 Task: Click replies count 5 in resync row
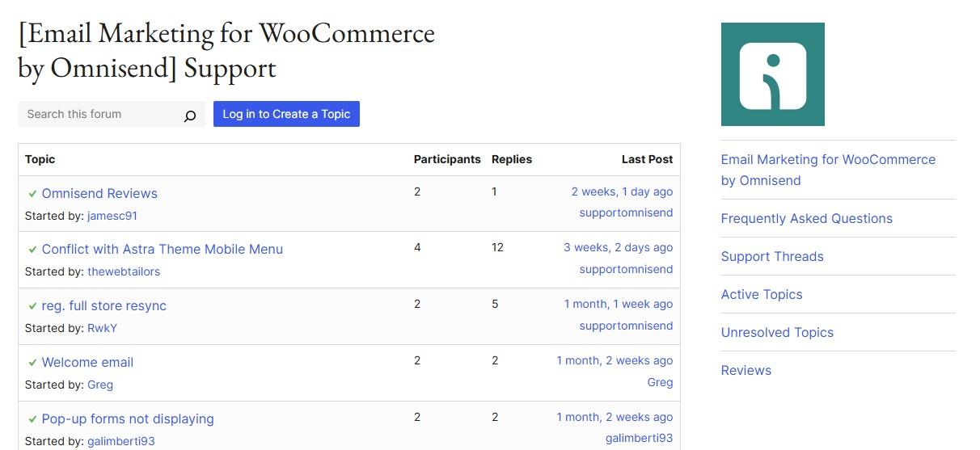495,304
